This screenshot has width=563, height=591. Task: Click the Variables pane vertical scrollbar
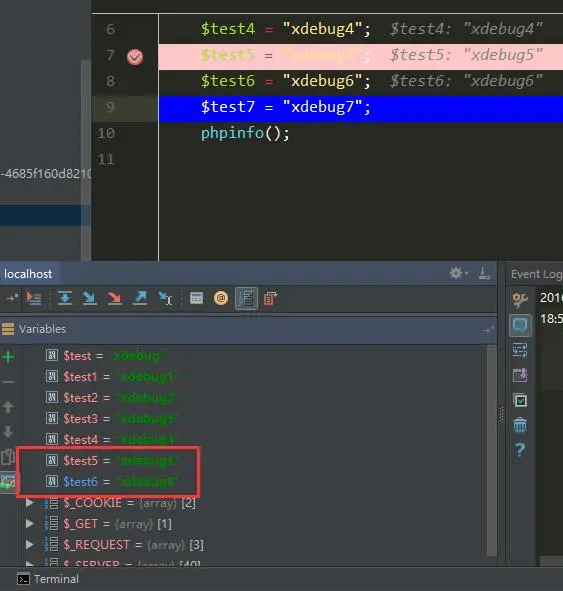pos(491,450)
